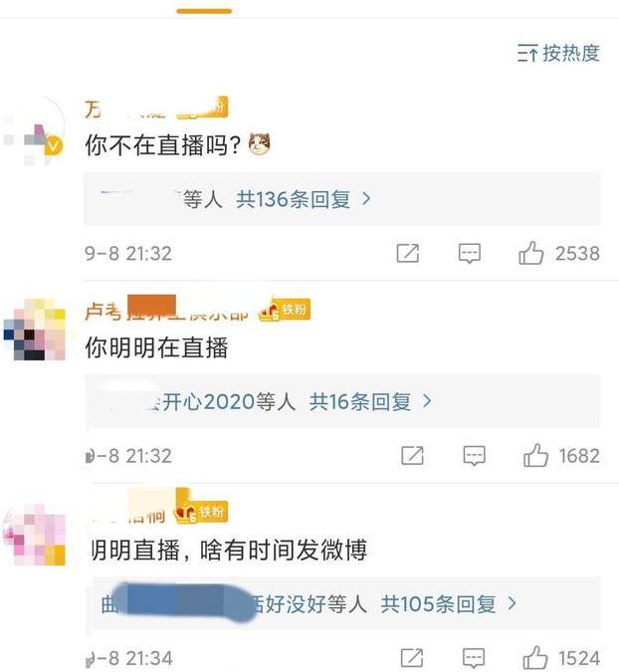
Task: Repost the comment 你明明在直播
Action: (413, 456)
